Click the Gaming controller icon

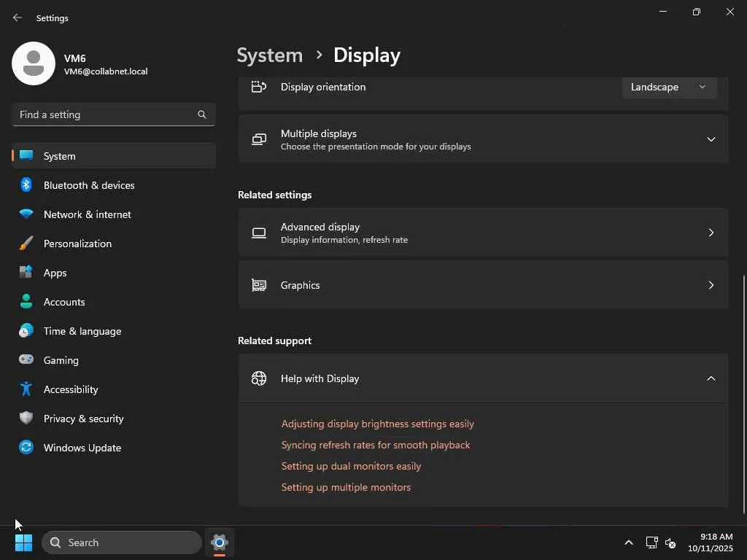coord(26,360)
